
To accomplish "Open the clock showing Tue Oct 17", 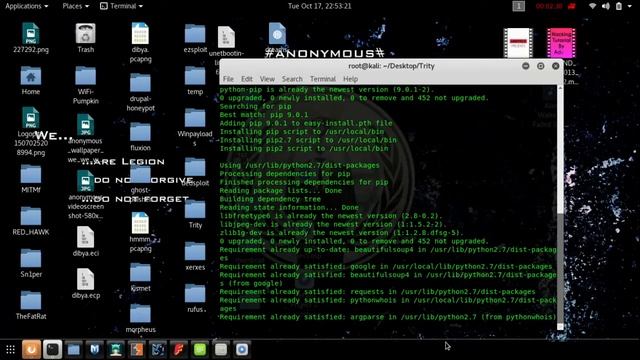I will pyautogui.click(x=320, y=6).
